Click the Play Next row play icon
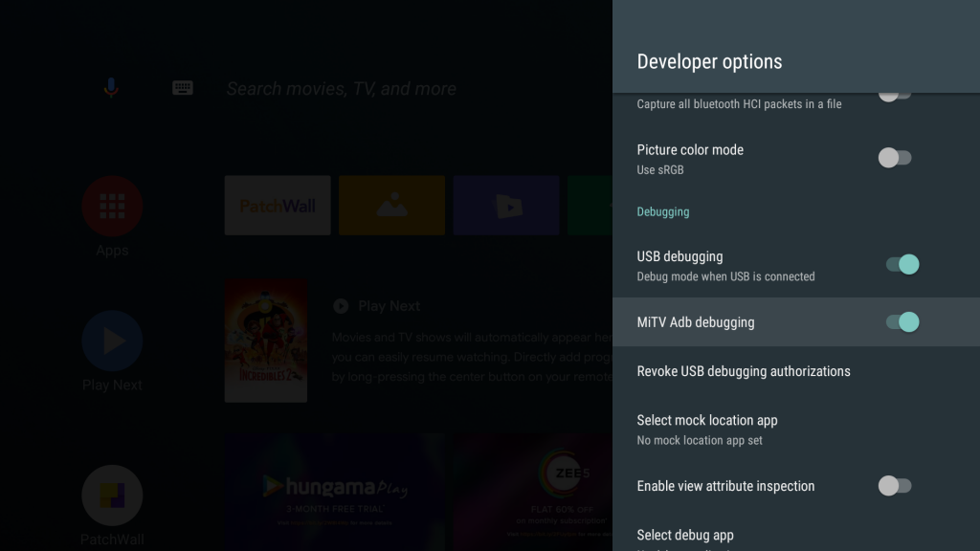Screen dimensions: 980x551 [341, 306]
